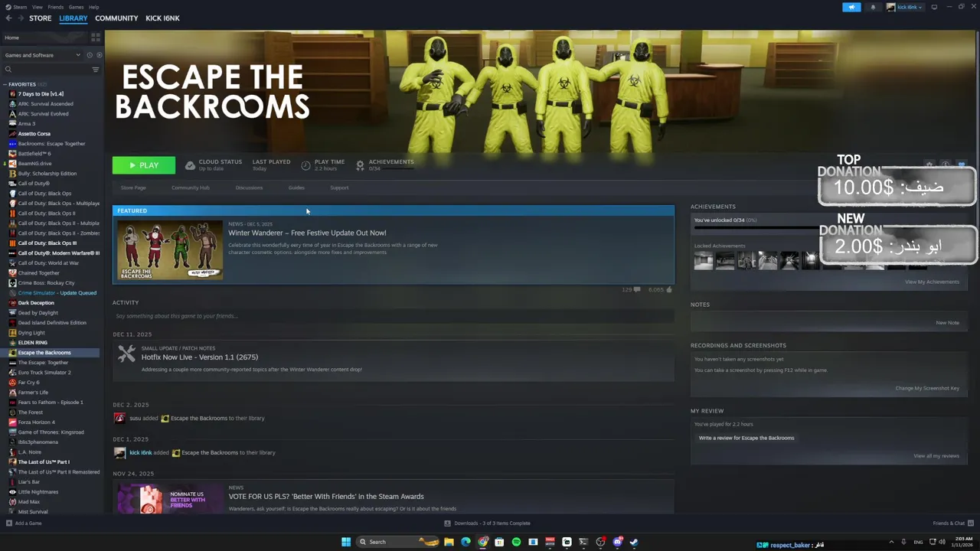Click New Note button
Screen dimensions: 980x551
[947, 322]
